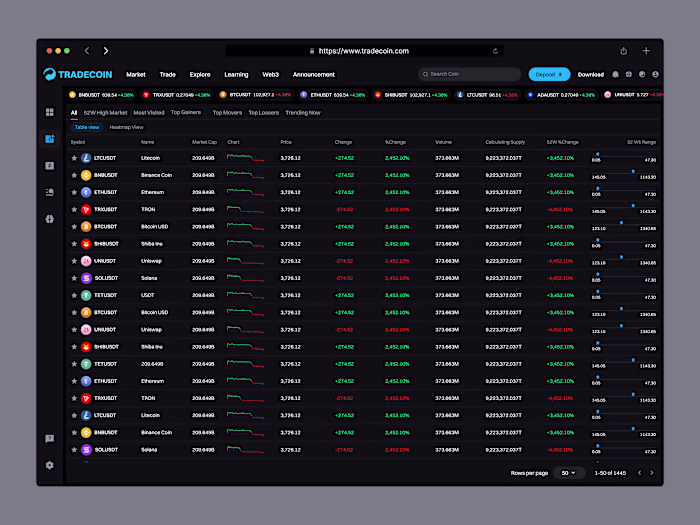Click the LTCUSDT coin icon in ticker strip
The image size is (700, 525).
click(460, 95)
